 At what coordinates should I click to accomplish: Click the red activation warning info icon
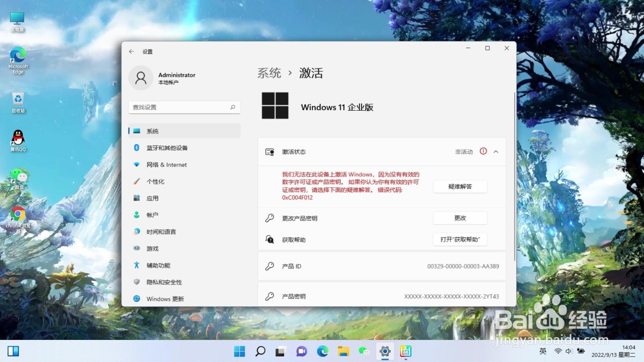(x=483, y=151)
